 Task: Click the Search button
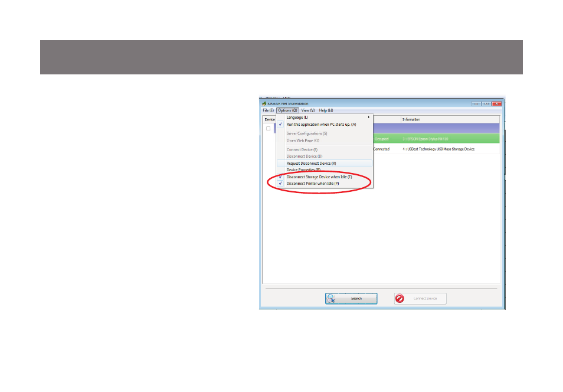351,299
